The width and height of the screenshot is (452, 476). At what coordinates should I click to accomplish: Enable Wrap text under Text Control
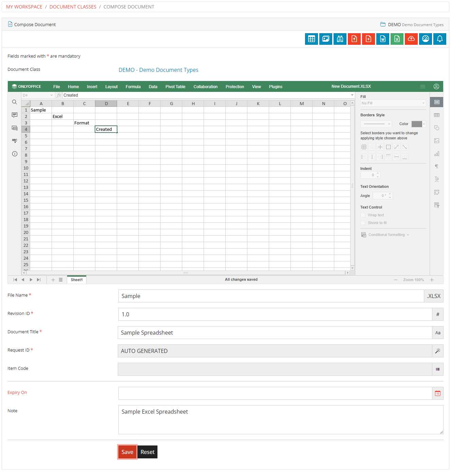coord(363,215)
